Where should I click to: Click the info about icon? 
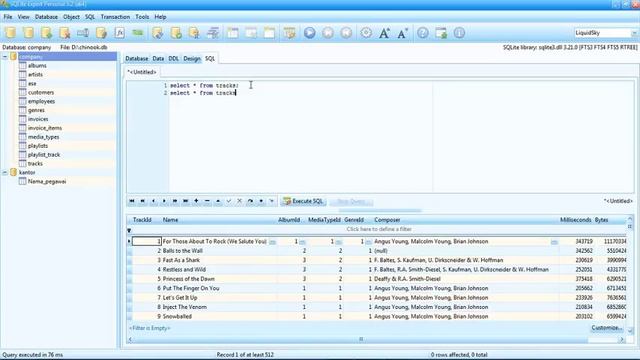[x=459, y=33]
